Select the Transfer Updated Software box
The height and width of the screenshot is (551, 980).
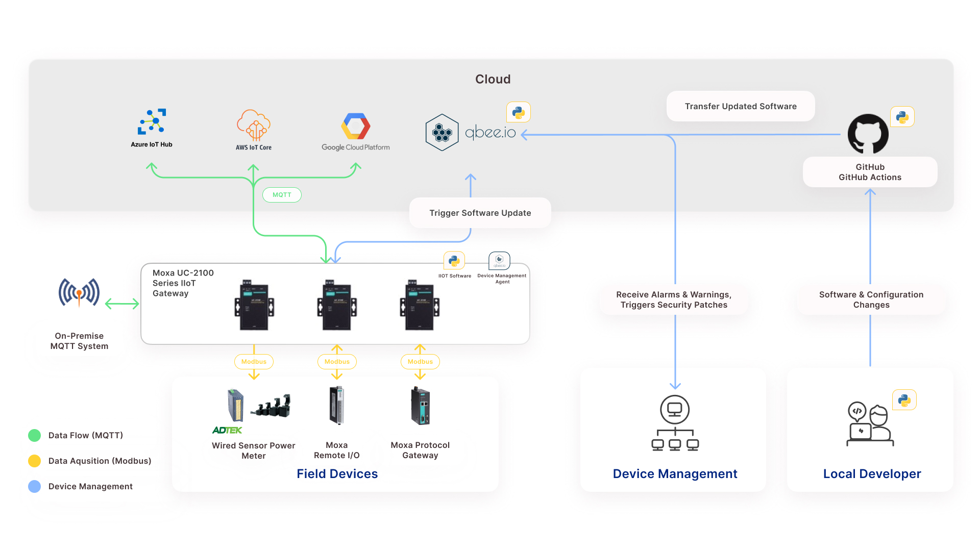point(741,106)
